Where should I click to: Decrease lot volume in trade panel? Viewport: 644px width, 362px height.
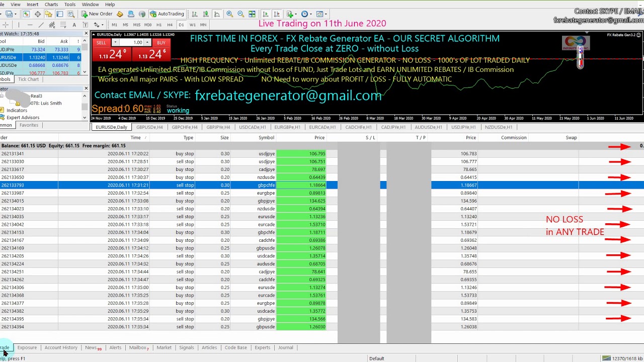pyautogui.click(x=115, y=43)
